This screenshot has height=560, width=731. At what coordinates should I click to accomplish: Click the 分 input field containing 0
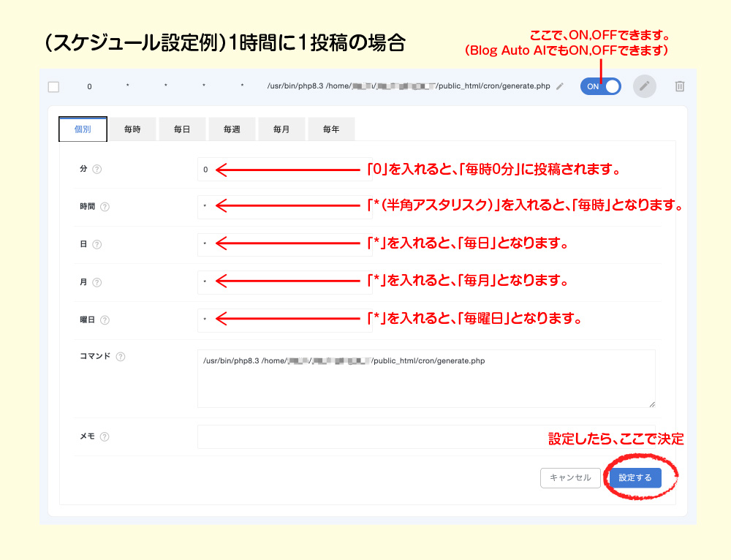click(x=285, y=170)
